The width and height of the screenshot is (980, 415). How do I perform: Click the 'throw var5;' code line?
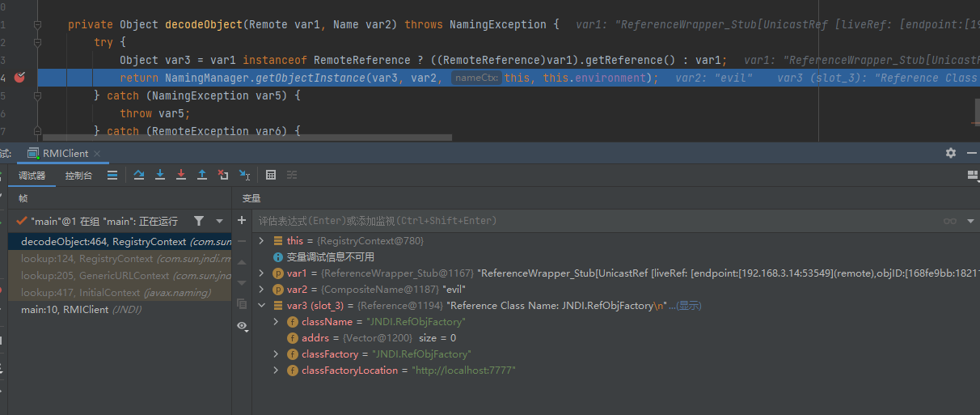pyautogui.click(x=155, y=113)
